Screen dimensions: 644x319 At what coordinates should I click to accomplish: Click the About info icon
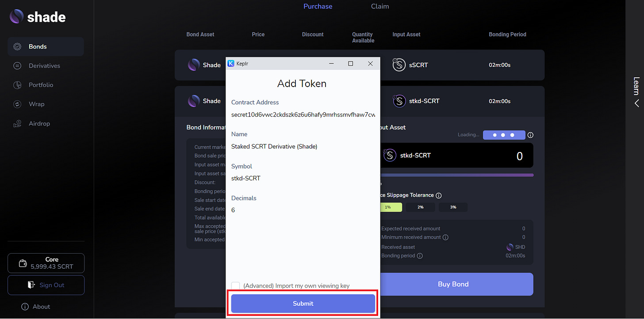tap(25, 307)
